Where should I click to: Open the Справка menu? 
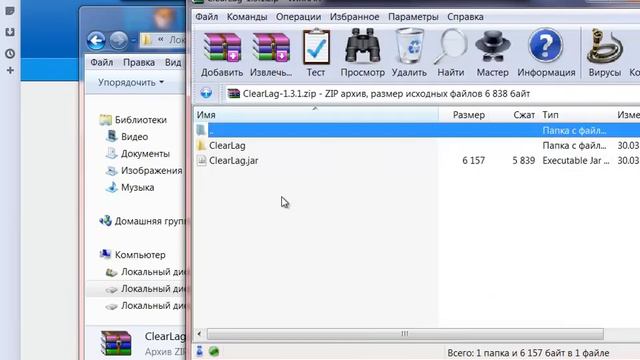(x=465, y=17)
